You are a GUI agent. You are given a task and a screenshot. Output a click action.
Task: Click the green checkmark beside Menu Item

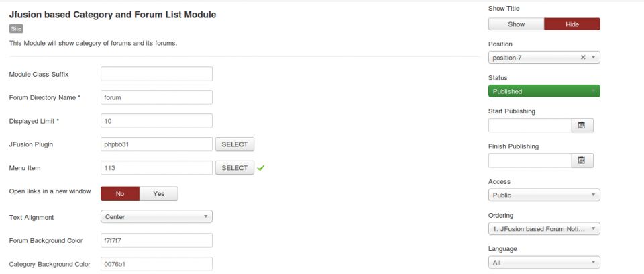click(x=260, y=168)
